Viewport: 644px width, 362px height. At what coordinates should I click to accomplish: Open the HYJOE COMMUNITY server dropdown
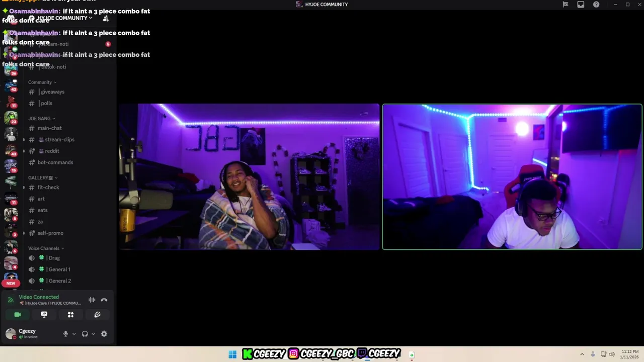pyautogui.click(x=64, y=18)
